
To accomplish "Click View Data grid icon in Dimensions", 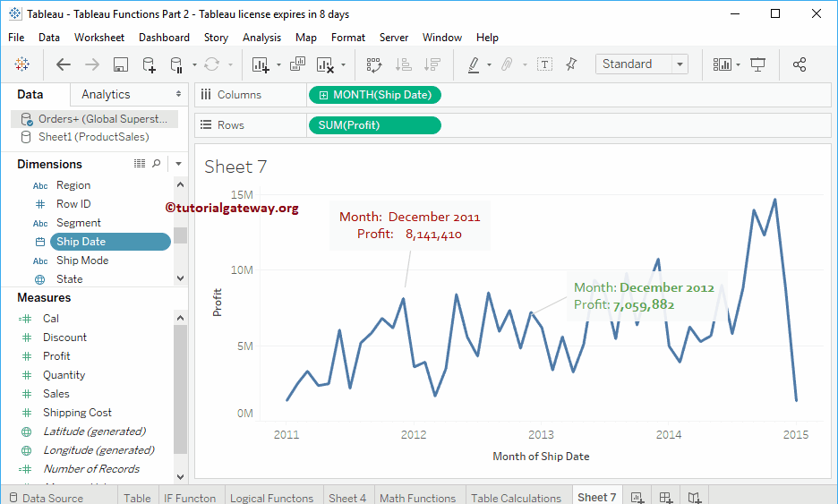I will [140, 164].
